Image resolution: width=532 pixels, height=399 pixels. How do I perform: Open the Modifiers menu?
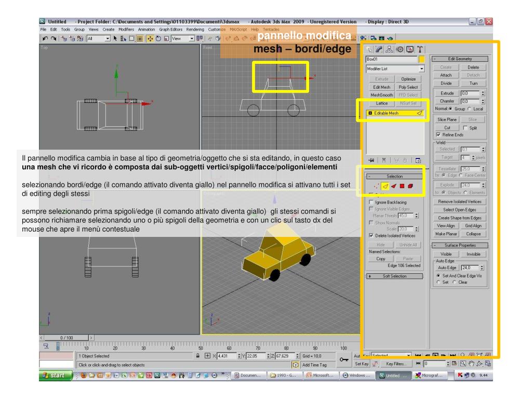[126, 30]
